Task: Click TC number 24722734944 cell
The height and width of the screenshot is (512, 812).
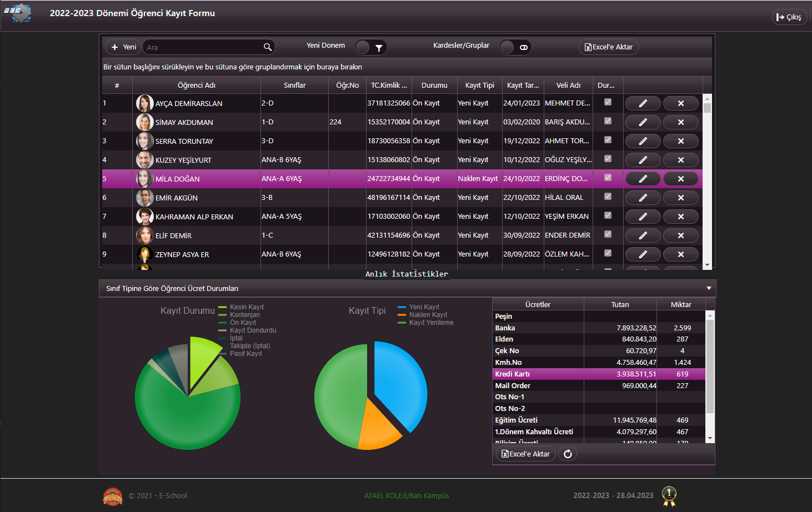Action: [389, 179]
